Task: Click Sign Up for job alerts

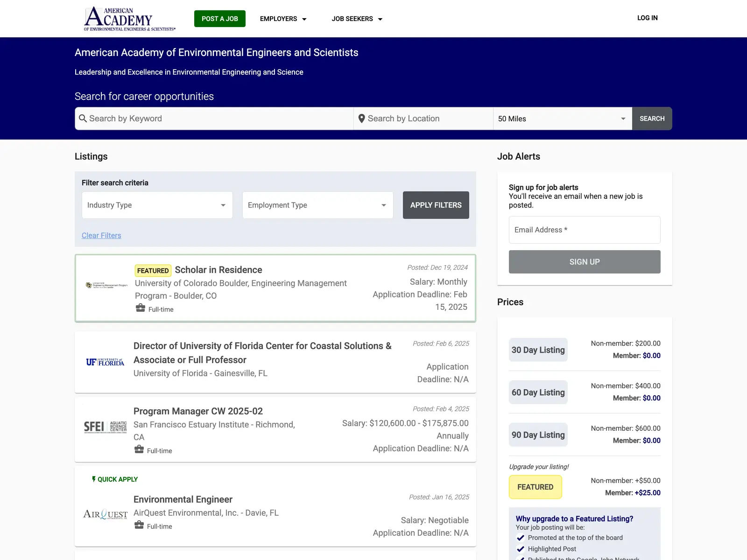Action: [x=585, y=262]
